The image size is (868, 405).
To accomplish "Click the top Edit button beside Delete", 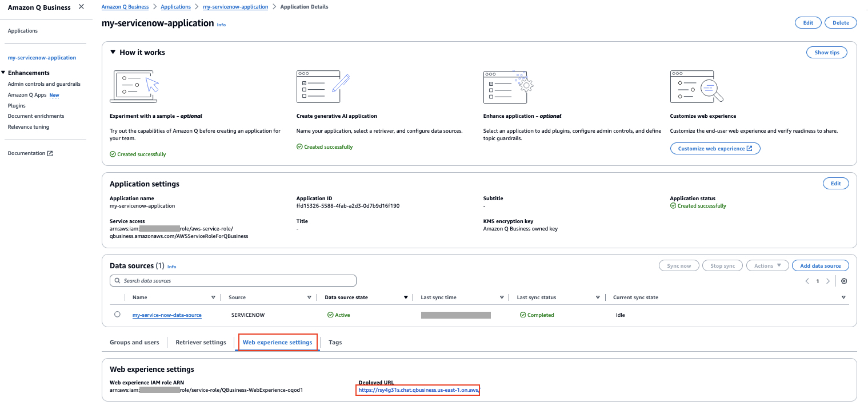I will point(808,23).
